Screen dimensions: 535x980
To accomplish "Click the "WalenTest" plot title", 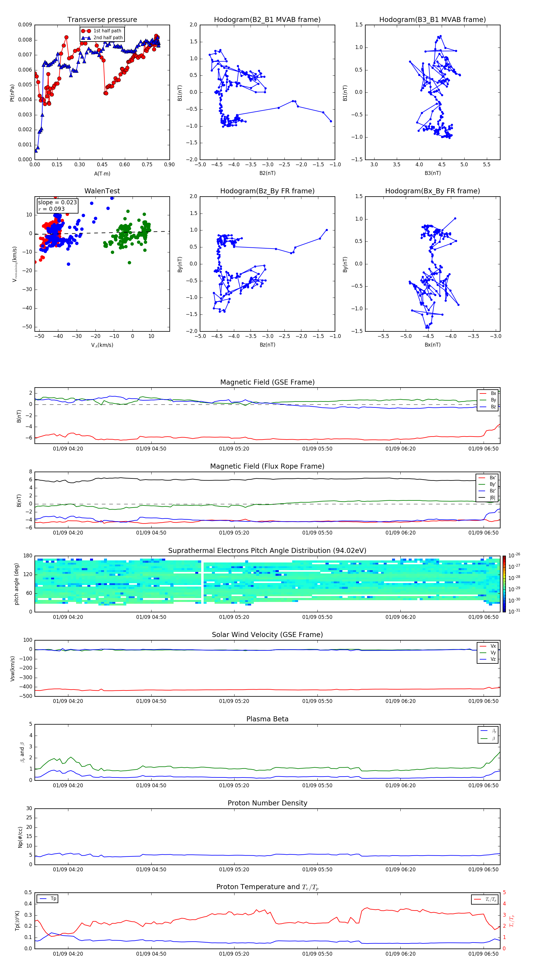I will [x=102, y=191].
